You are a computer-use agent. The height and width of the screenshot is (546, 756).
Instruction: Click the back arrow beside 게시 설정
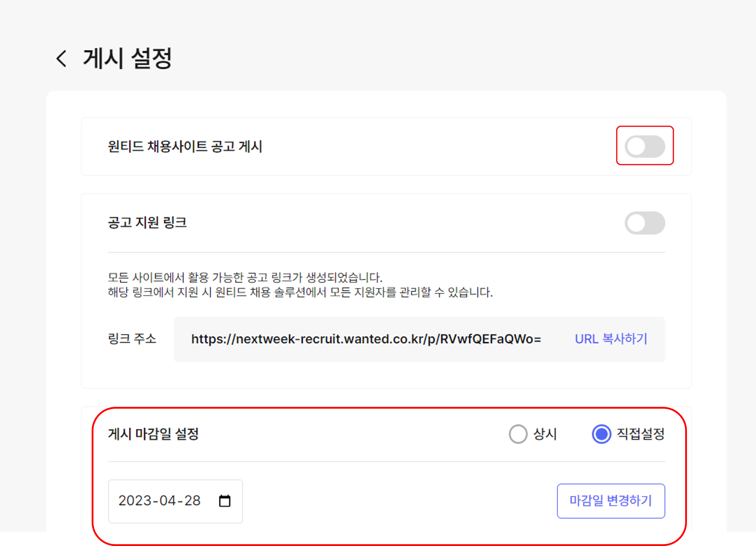[62, 59]
